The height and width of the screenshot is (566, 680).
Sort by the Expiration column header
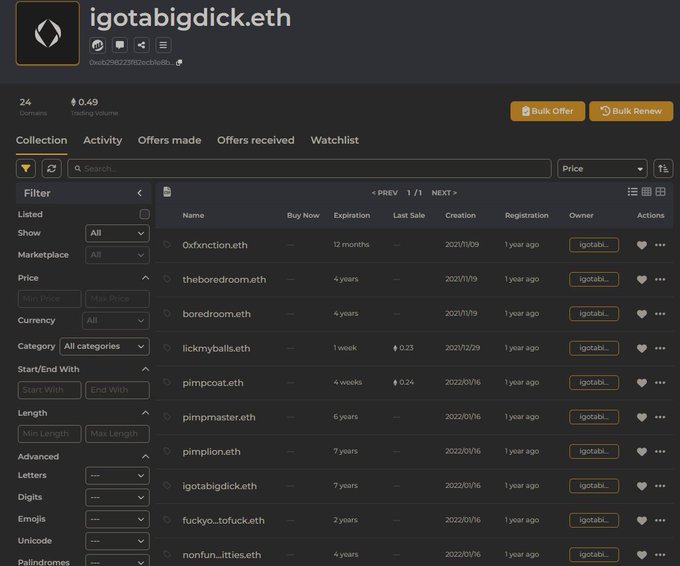coord(352,216)
